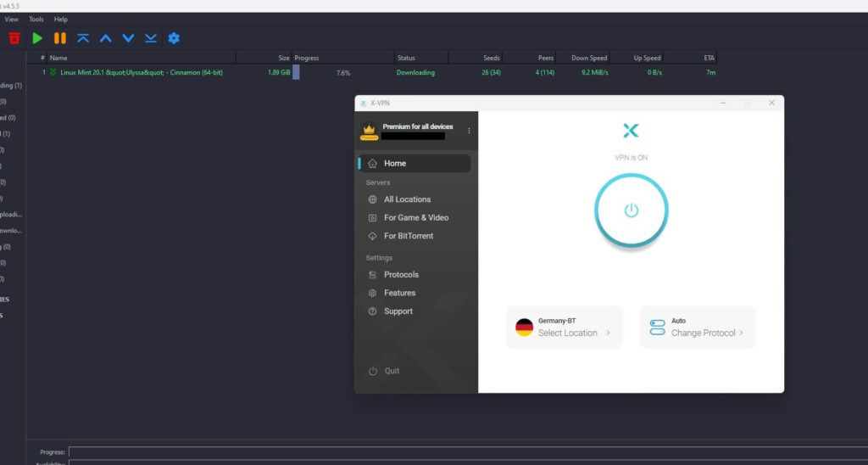Screen dimensions: 868x465
Task: Click the Features gear icon
Action: coord(373,294)
